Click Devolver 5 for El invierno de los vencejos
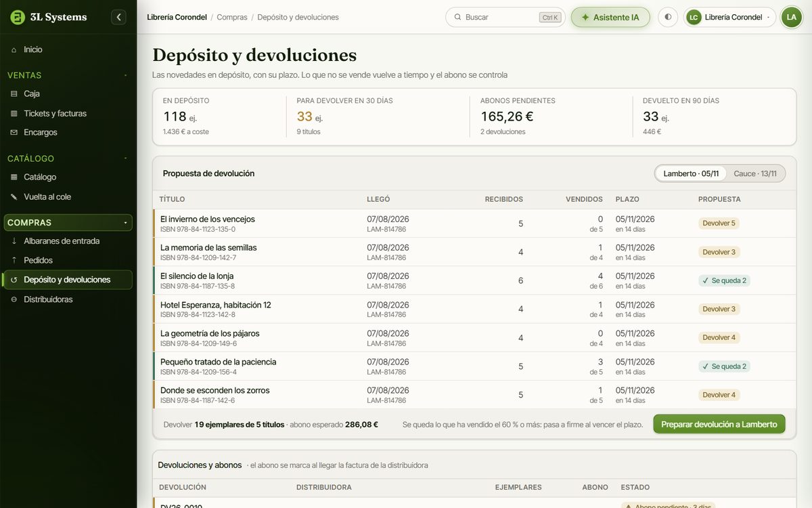Image resolution: width=812 pixels, height=508 pixels. pyautogui.click(x=719, y=224)
